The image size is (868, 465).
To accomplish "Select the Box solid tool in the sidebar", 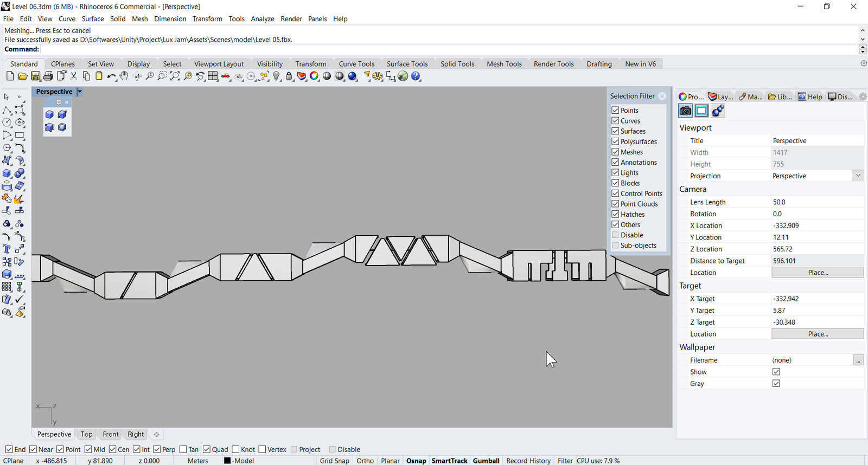I will (7, 173).
